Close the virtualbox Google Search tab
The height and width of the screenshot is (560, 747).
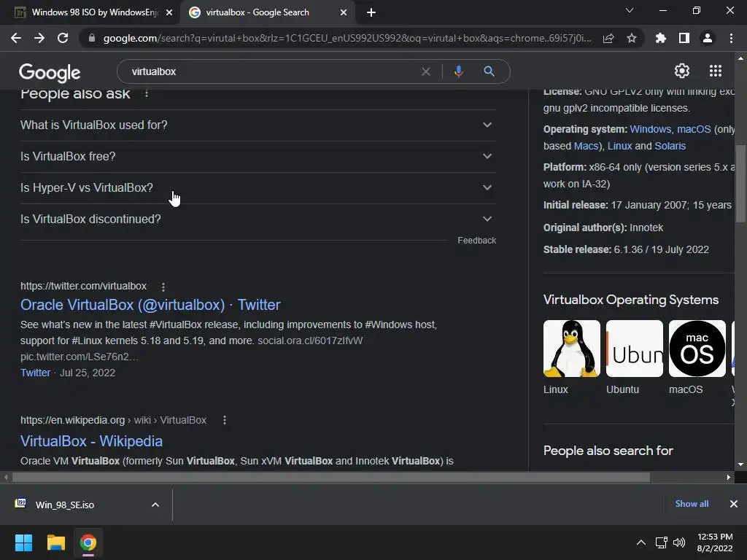coord(344,12)
